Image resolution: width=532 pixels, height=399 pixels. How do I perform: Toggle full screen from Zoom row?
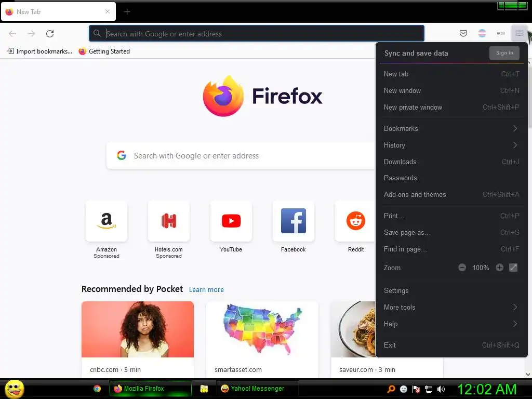point(513,268)
